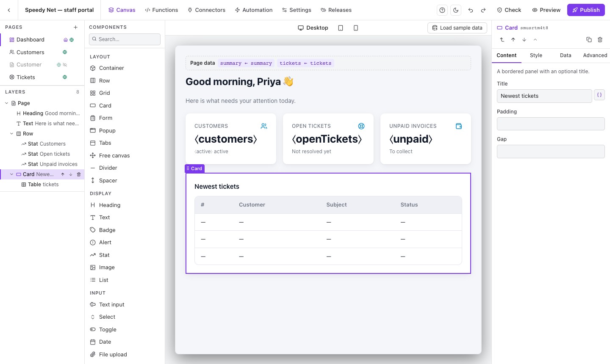
Task: Undo the last change
Action: coord(471,10)
